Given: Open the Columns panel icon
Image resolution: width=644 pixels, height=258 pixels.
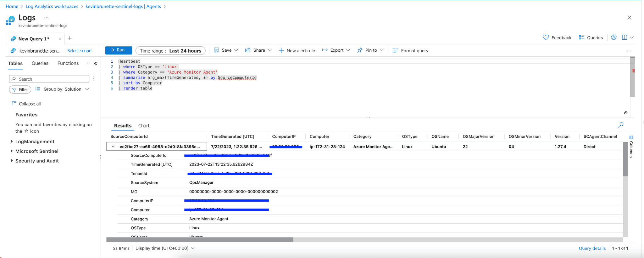Looking at the screenshot, I should click(x=631, y=137).
